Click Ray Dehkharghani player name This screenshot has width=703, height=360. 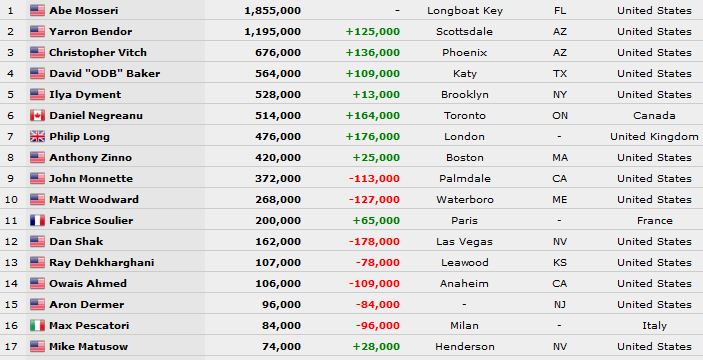pyautogui.click(x=102, y=262)
